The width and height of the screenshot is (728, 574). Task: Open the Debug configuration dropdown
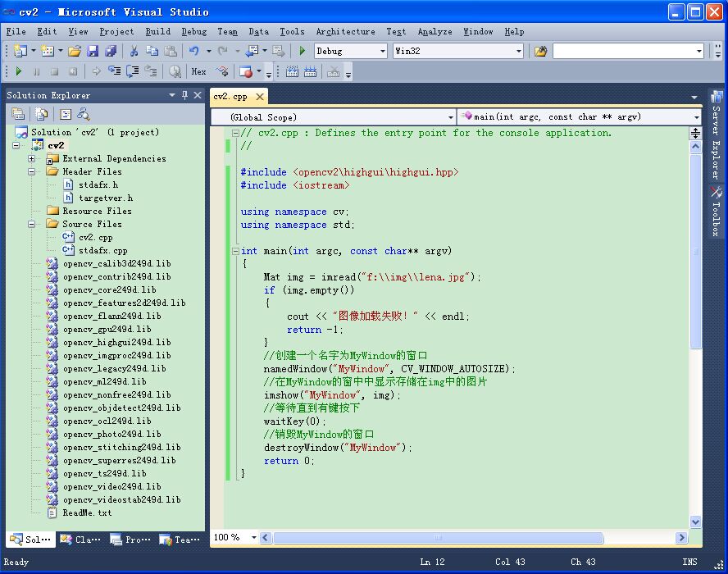383,51
